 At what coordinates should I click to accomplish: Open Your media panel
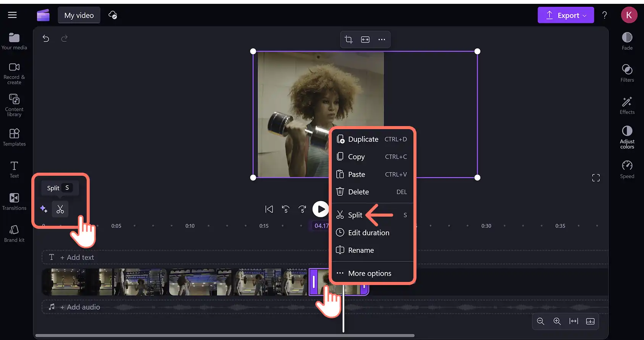coord(14,41)
